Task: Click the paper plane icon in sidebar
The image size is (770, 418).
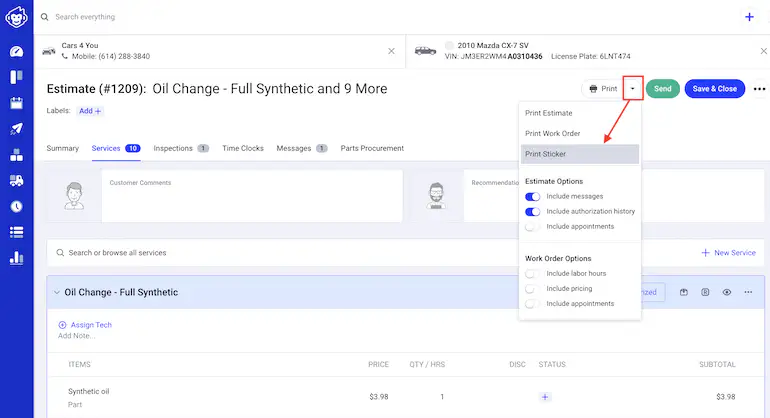Action: (x=16, y=129)
